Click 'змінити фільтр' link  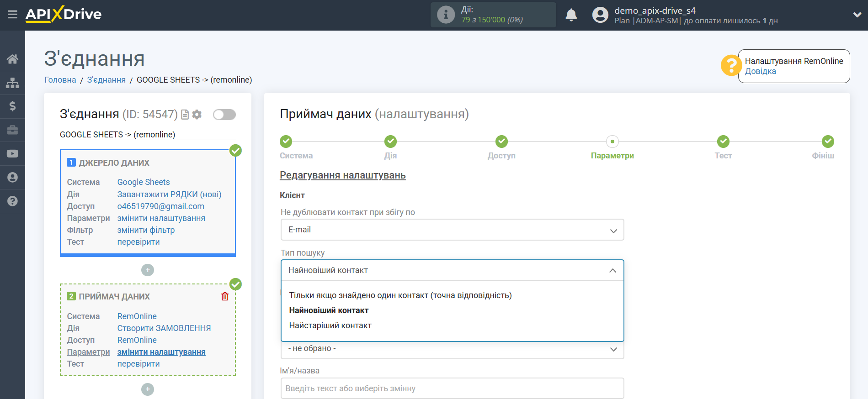(146, 230)
